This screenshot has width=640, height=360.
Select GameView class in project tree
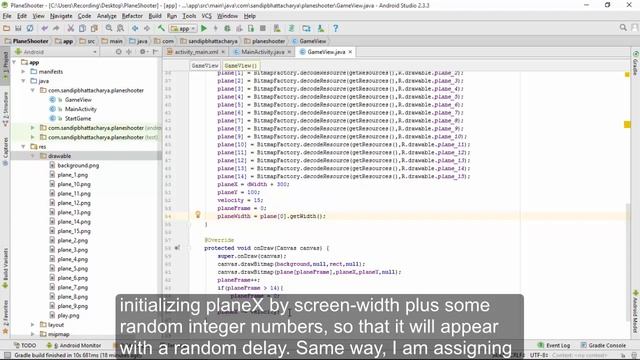pos(78,100)
